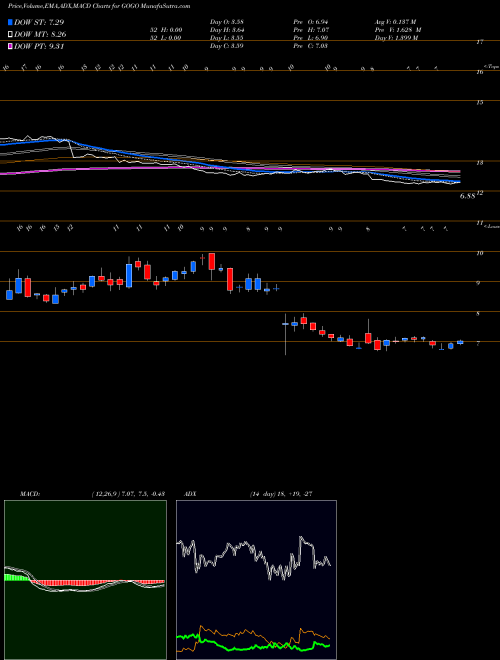Click the 'Pre H: 7.07' value
500x660 pixels.
coord(311,30)
